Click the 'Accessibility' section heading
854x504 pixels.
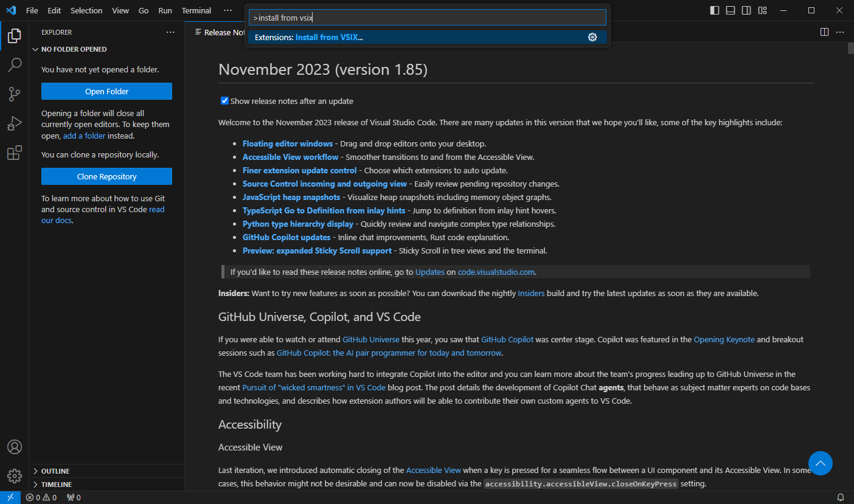click(250, 424)
